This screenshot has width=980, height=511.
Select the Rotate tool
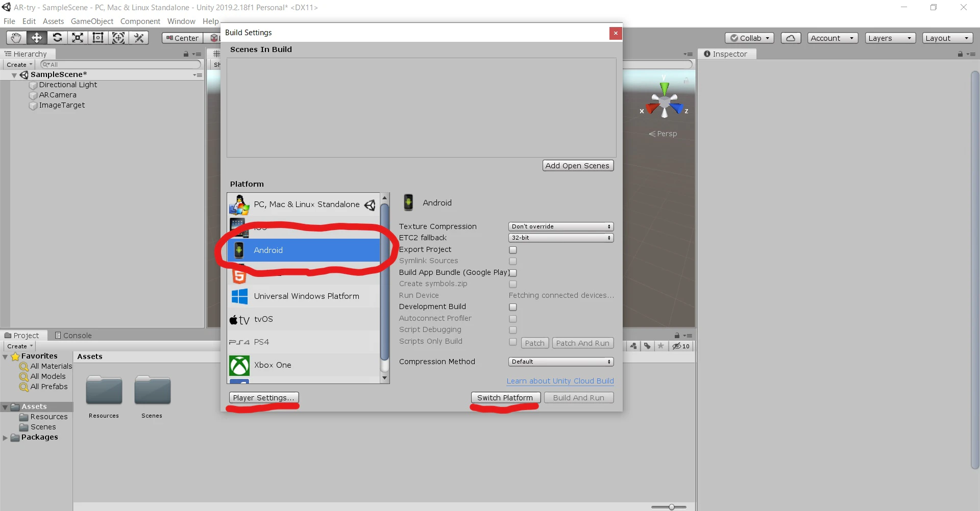(x=57, y=38)
